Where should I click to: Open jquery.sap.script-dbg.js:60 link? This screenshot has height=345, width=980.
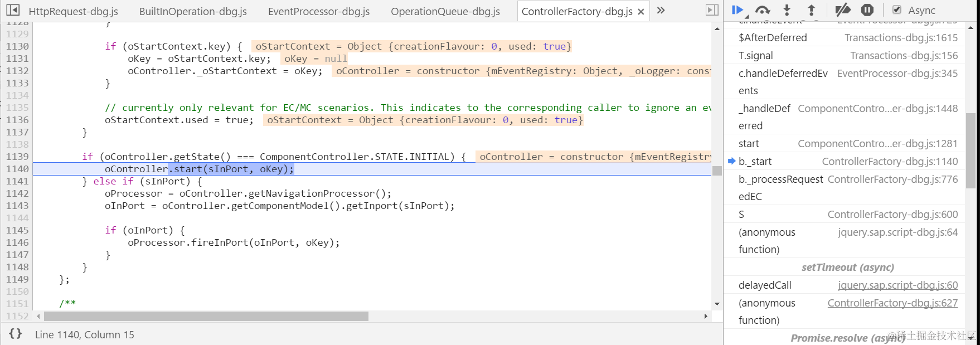897,285
